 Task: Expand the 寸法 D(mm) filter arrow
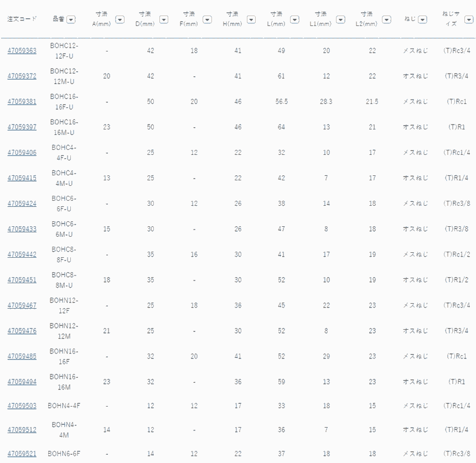[x=164, y=20]
